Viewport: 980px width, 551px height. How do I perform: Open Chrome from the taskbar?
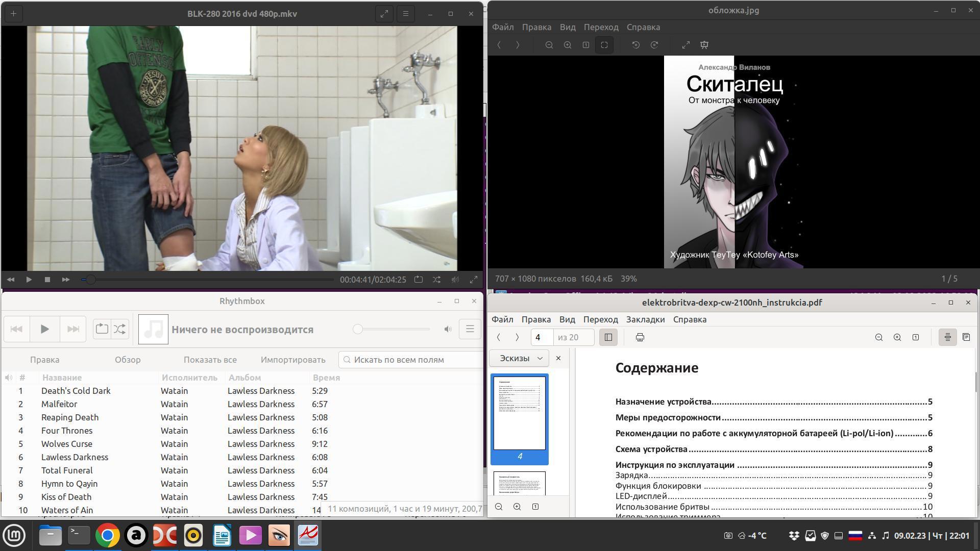[108, 536]
